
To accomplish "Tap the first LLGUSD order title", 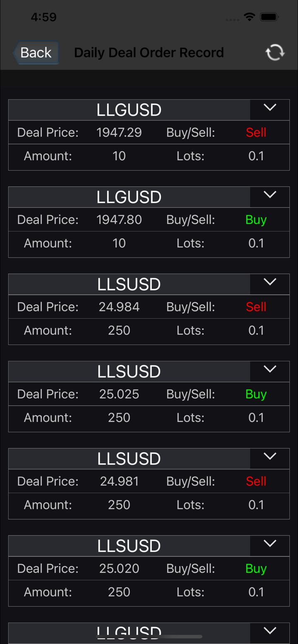I will pos(129,110).
